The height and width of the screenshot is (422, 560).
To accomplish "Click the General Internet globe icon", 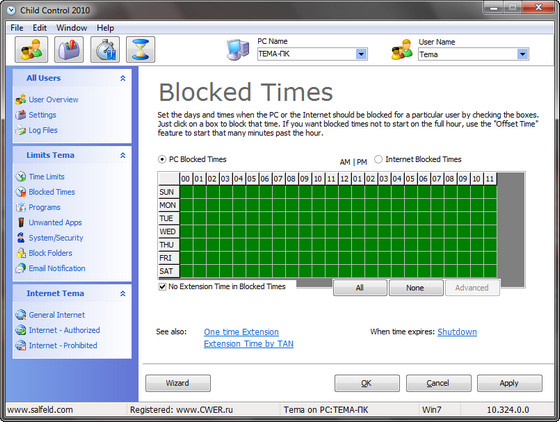I will pos(21,315).
